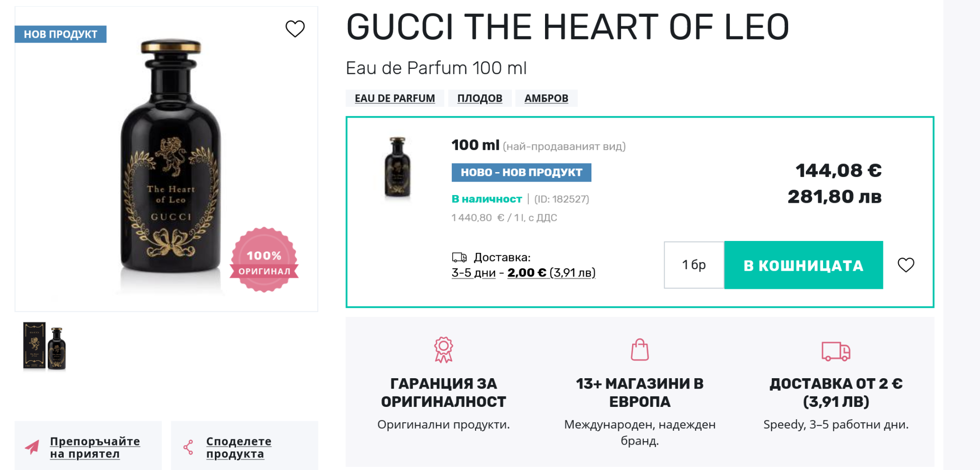
Task: Click the shopping bag stores icon
Action: pyautogui.click(x=640, y=350)
